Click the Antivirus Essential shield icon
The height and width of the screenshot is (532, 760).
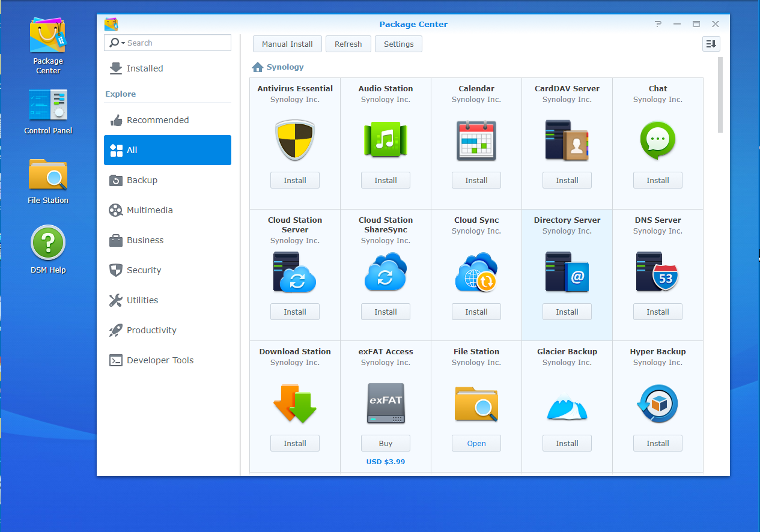pos(295,140)
